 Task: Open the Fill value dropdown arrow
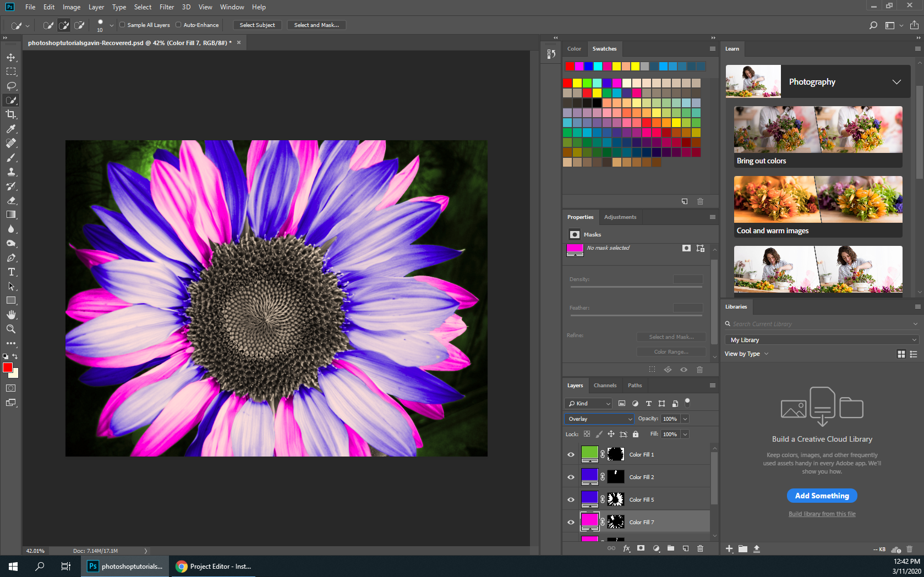click(685, 434)
